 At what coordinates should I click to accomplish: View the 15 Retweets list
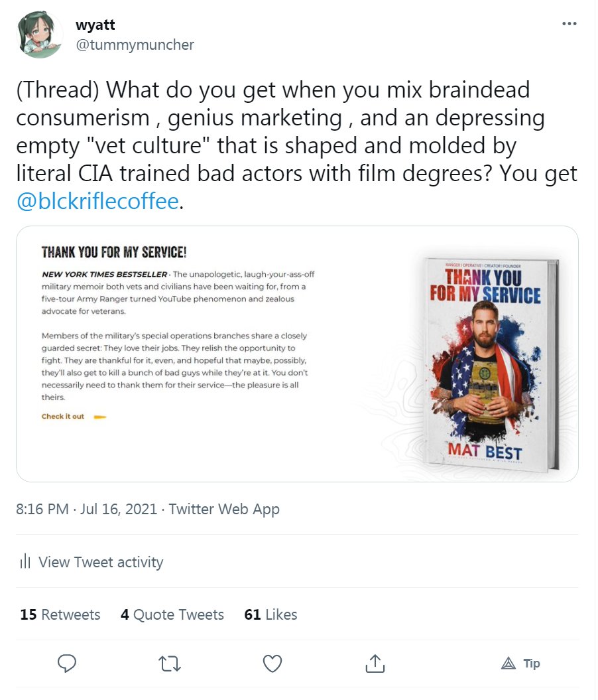coord(60,614)
